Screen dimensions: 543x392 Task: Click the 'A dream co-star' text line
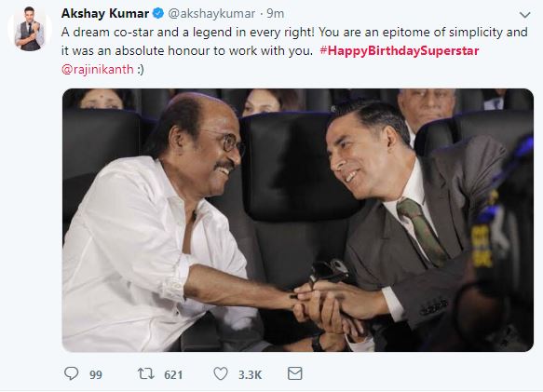click(294, 33)
